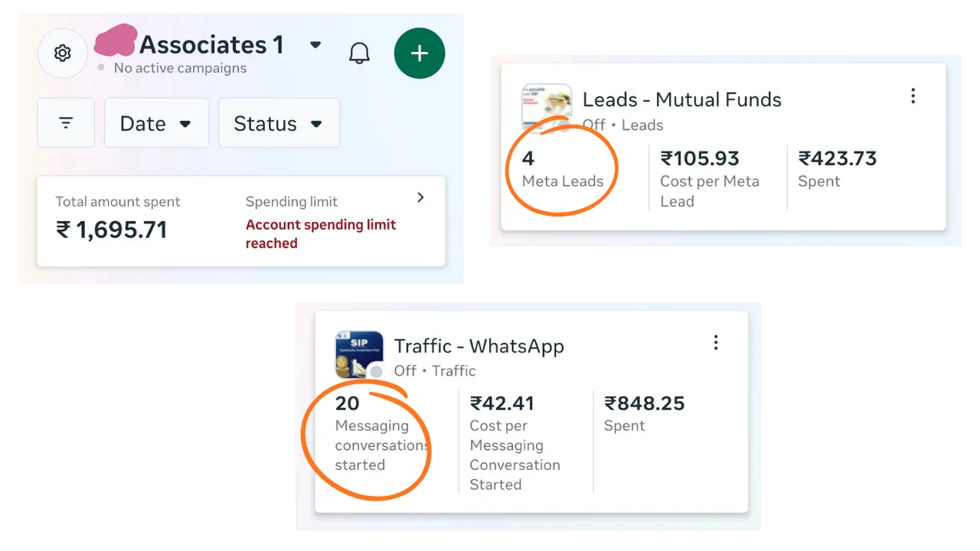Open the Status filter dropdown
980x551 pixels.
(279, 123)
